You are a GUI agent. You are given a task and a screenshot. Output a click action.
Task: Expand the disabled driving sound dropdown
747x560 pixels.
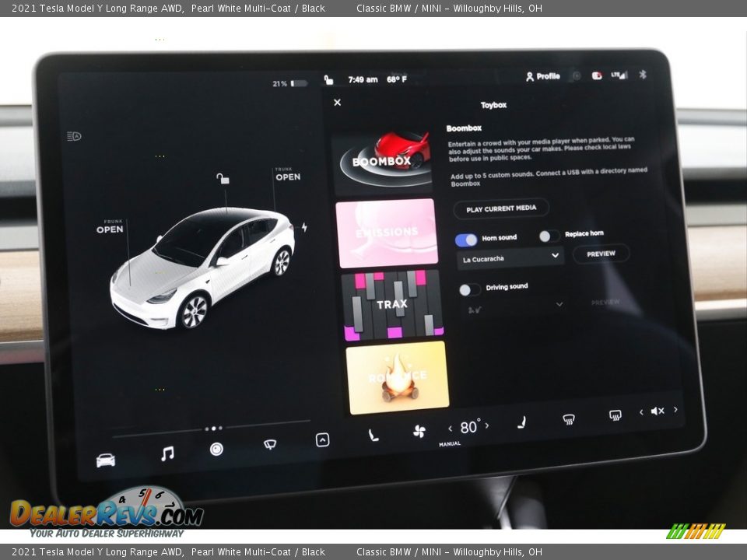[x=514, y=307]
